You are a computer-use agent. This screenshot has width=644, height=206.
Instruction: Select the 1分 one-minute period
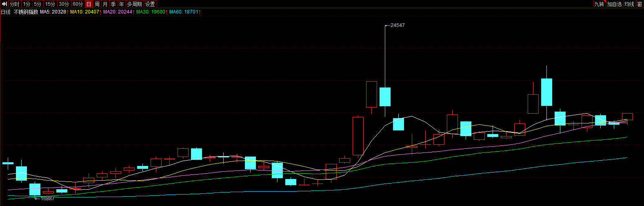click(27, 4)
